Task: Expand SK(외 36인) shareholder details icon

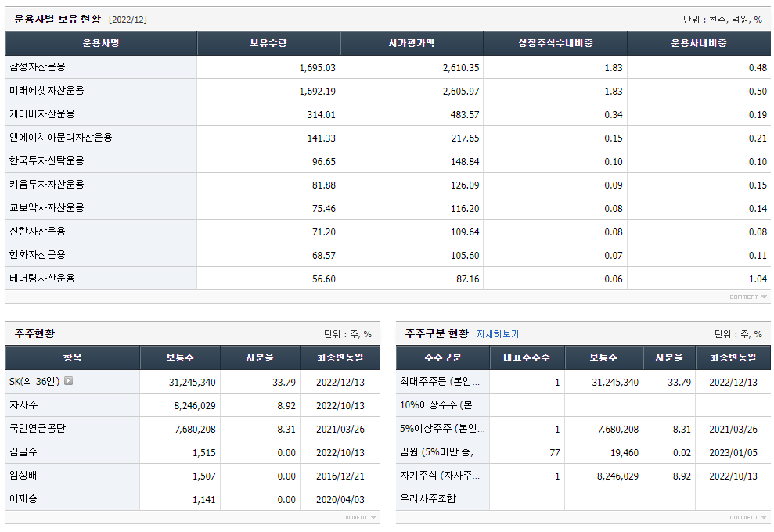Action: pos(69,381)
